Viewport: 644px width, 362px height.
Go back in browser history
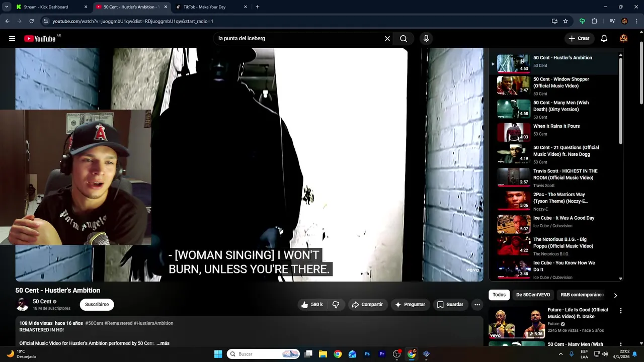[7, 21]
